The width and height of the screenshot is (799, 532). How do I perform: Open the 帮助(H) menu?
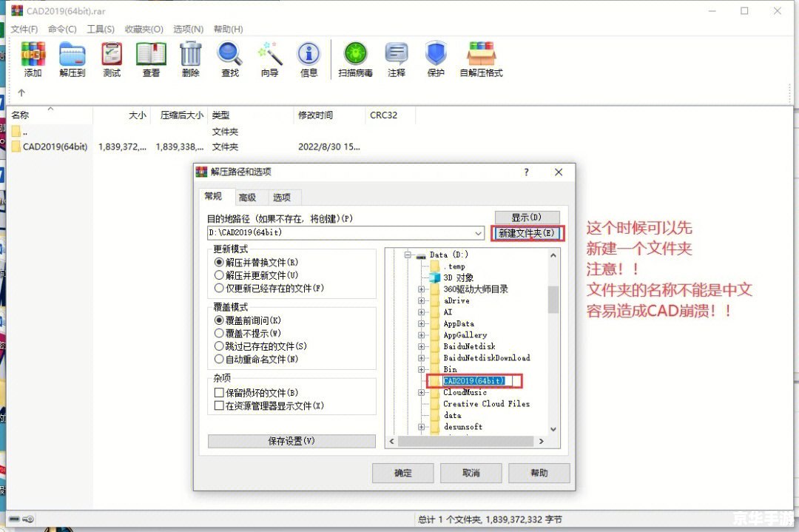(229, 29)
